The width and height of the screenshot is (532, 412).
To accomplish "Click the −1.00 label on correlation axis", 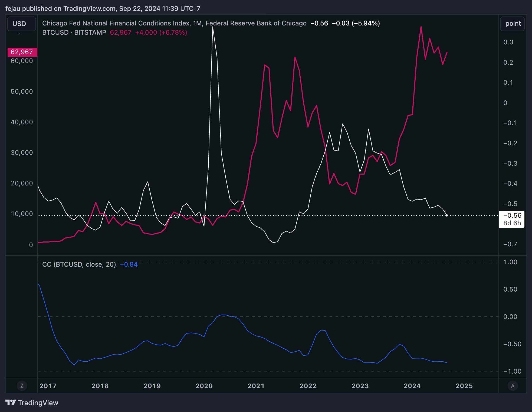I will (512, 371).
